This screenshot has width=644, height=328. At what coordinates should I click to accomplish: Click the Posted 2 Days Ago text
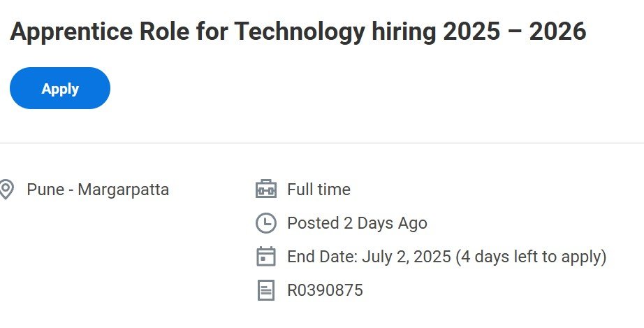click(x=357, y=223)
